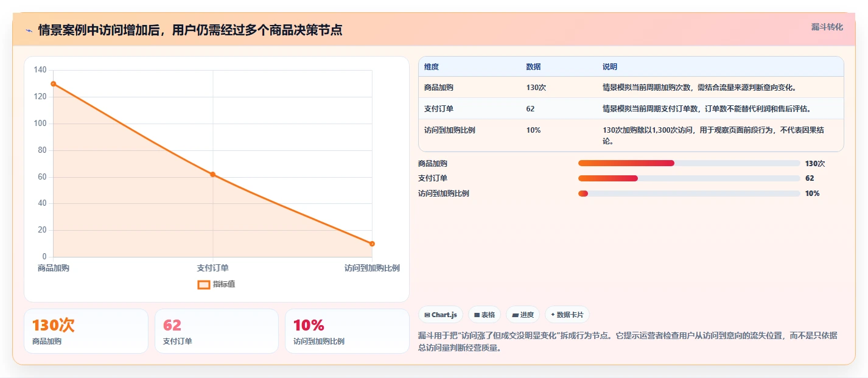Image resolution: width=868 pixels, height=378 pixels.
Task: Click the 漏斗转化 tag label
Action: (x=827, y=27)
